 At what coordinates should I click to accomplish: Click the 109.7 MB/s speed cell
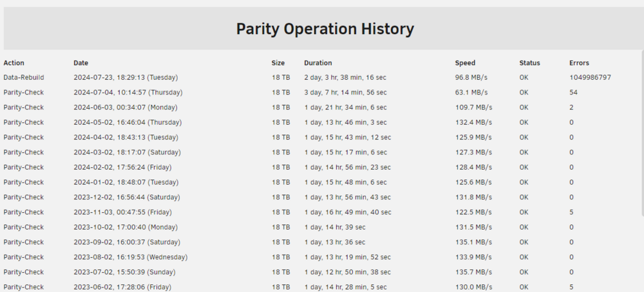(x=473, y=107)
